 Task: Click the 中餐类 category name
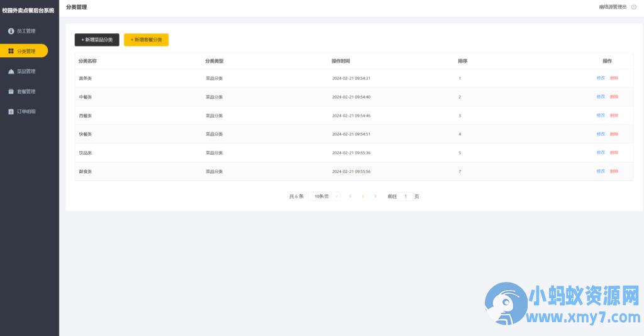coord(86,97)
